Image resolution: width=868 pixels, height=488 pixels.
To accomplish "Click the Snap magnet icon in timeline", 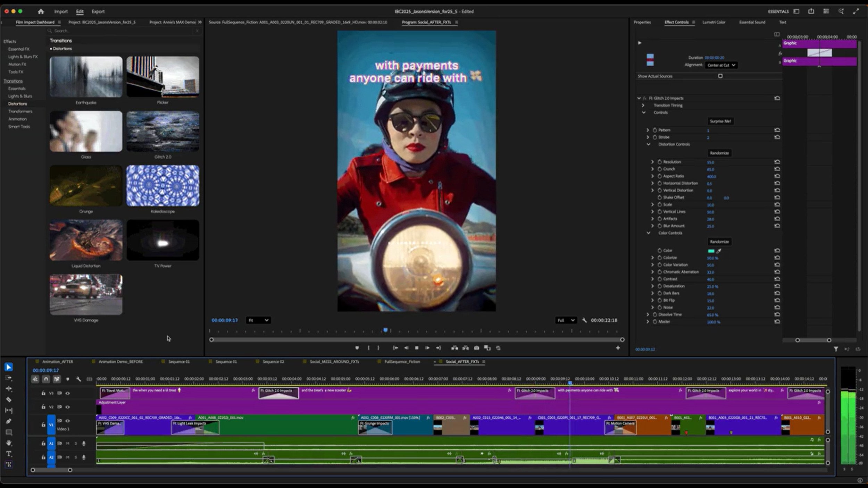I will point(45,379).
